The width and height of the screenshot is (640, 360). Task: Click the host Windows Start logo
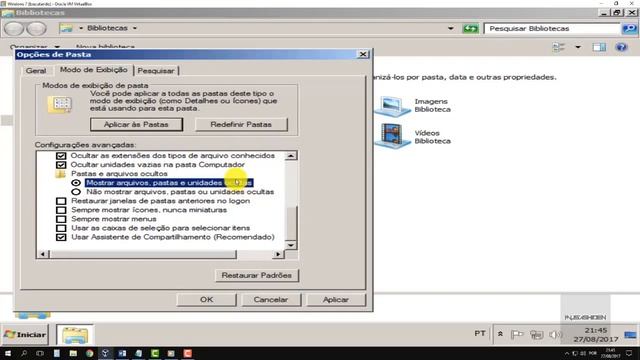point(7,353)
